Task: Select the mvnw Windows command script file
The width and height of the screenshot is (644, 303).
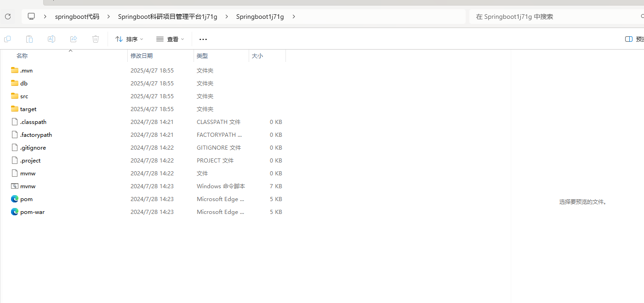Action: click(x=28, y=186)
